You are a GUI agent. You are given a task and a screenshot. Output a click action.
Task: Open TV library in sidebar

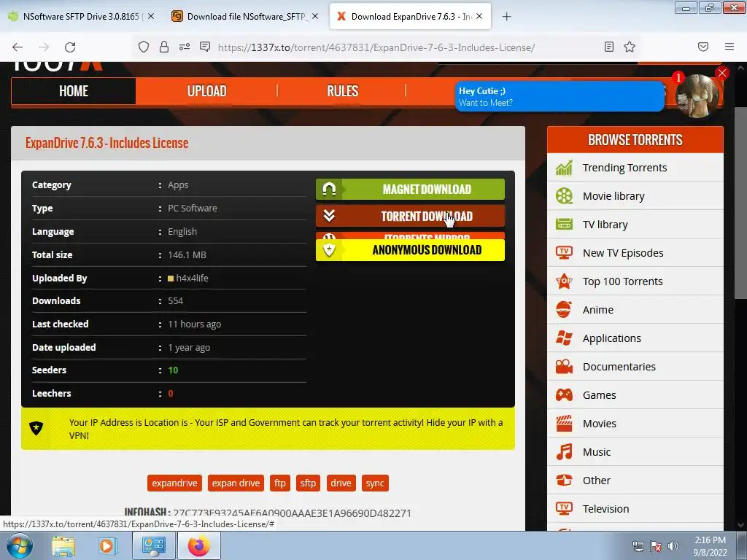(635, 225)
